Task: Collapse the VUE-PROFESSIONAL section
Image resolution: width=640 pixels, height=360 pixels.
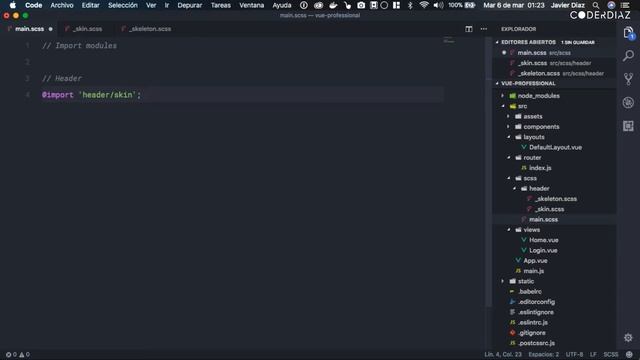Action: (528, 83)
